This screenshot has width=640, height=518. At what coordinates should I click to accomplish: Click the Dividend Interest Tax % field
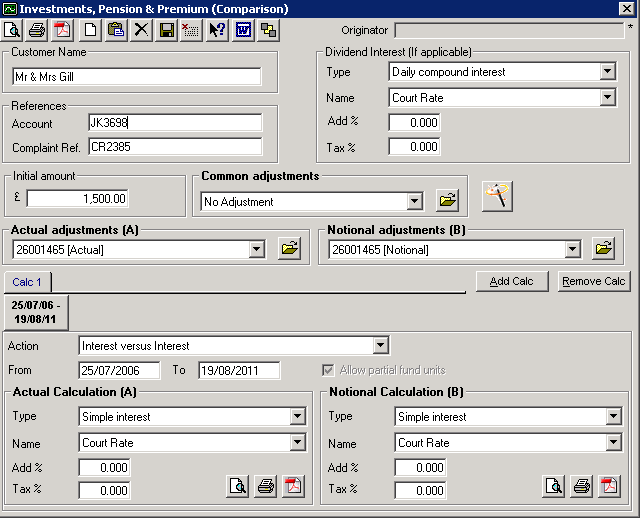tap(414, 147)
